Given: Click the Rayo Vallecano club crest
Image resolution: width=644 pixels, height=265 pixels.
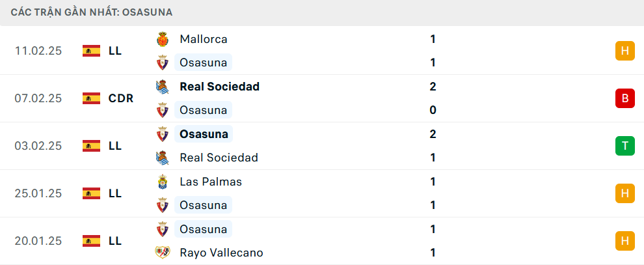Looking at the screenshot, I should [x=162, y=253].
